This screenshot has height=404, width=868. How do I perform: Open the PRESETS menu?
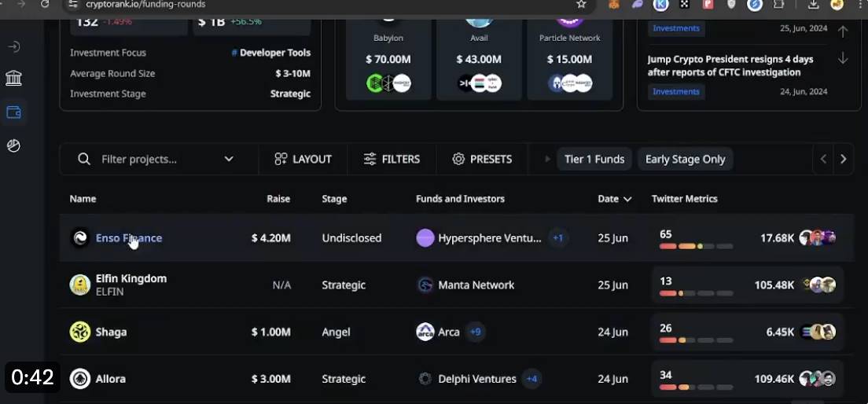point(482,159)
